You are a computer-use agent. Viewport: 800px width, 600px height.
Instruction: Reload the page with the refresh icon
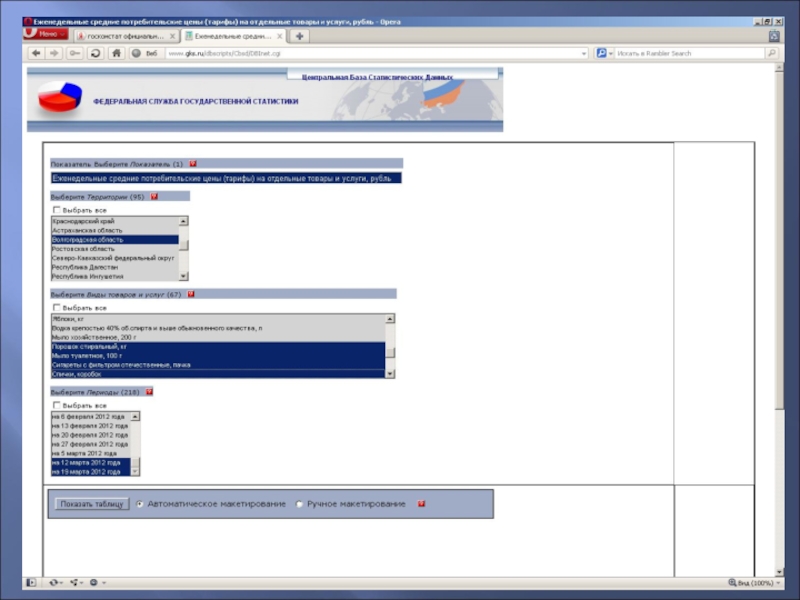click(x=95, y=53)
